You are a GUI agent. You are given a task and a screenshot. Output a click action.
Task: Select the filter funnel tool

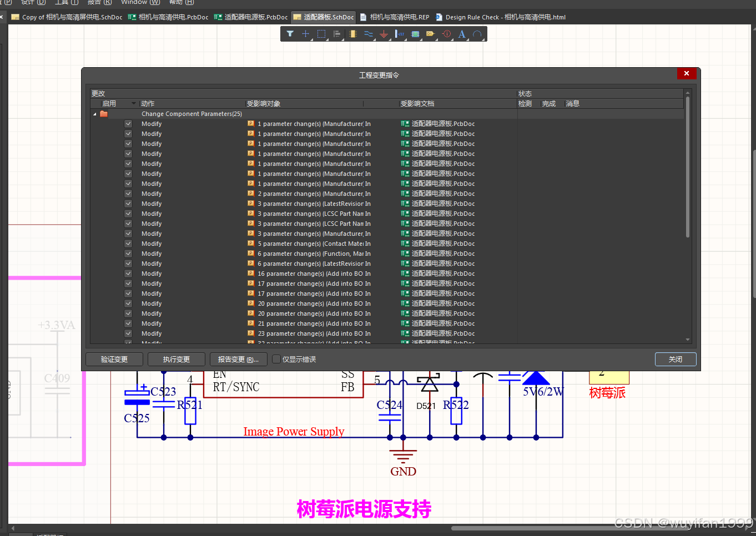click(290, 34)
